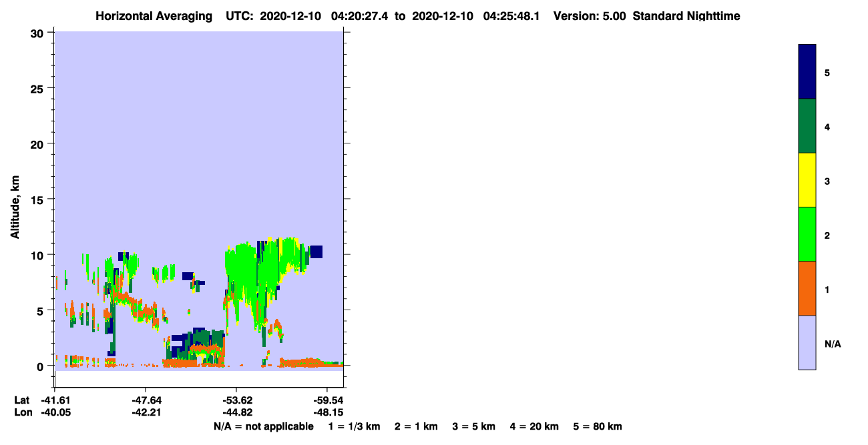
Task: Click the 15 altitude tick label
Action: [x=39, y=199]
